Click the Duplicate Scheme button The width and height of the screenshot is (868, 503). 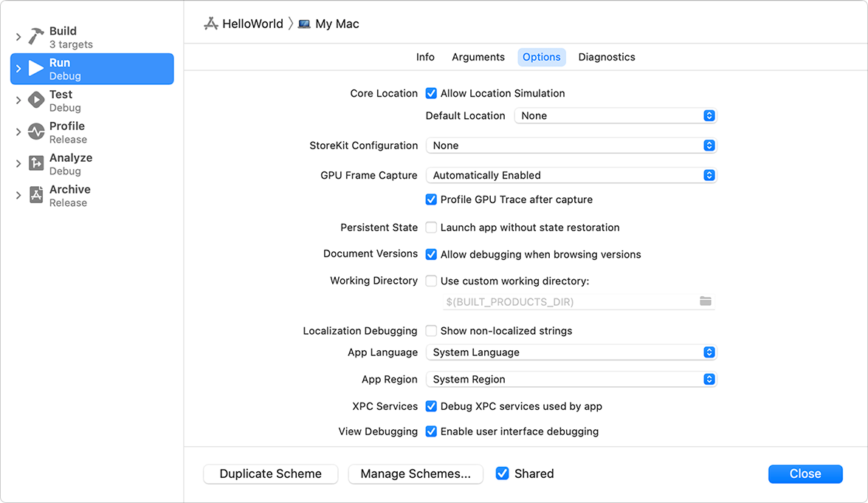coord(270,474)
